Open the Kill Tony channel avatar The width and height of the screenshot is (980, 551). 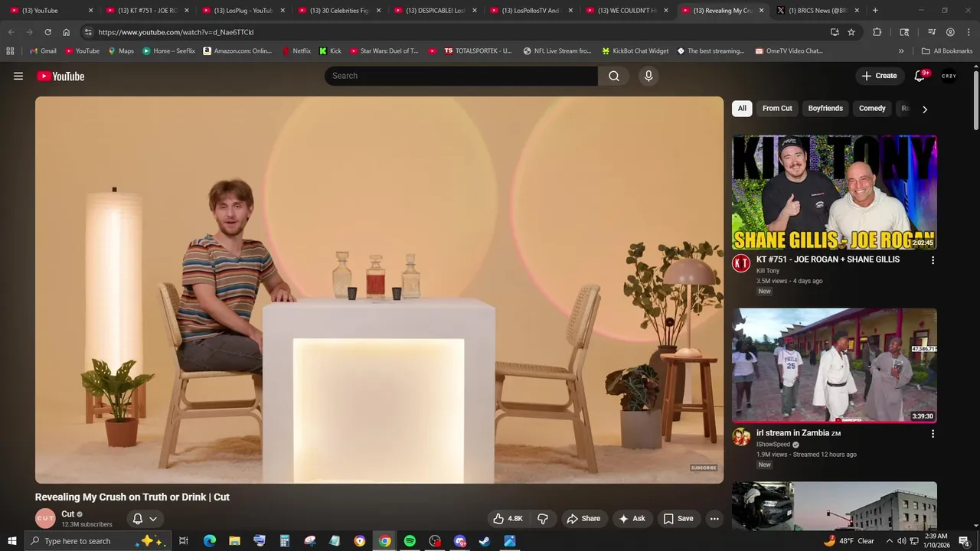coord(741,264)
